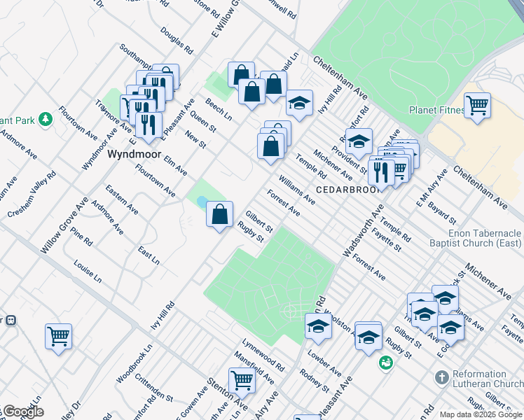
Task: Click the Enon Tabernacle Baptist Church label
Action: tap(476, 238)
